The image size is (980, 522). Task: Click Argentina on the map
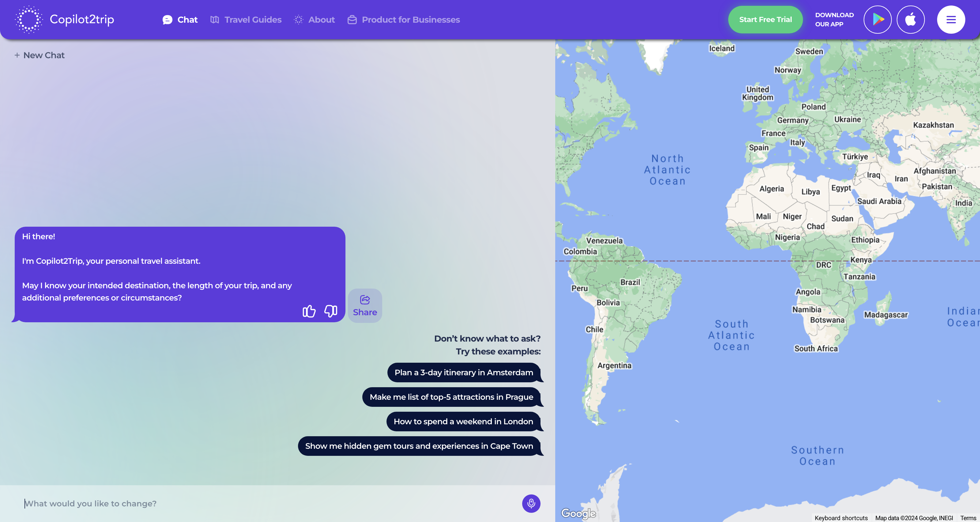coord(614,366)
